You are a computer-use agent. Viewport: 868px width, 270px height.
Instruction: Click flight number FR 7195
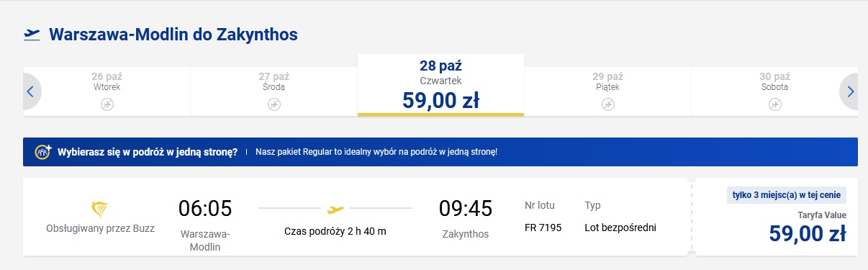(543, 228)
